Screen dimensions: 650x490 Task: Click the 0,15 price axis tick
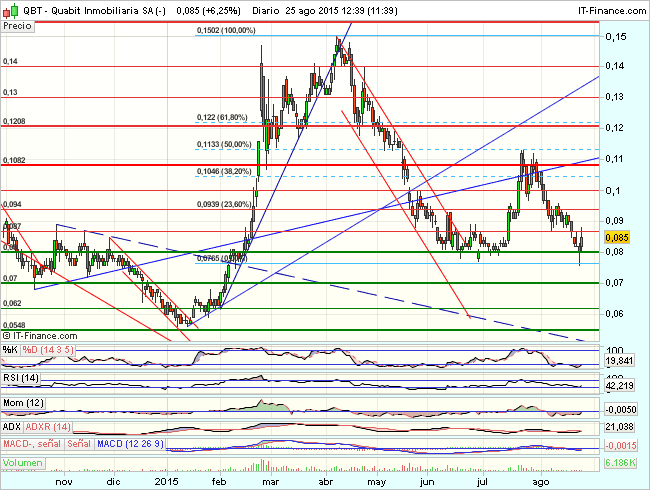[616, 36]
